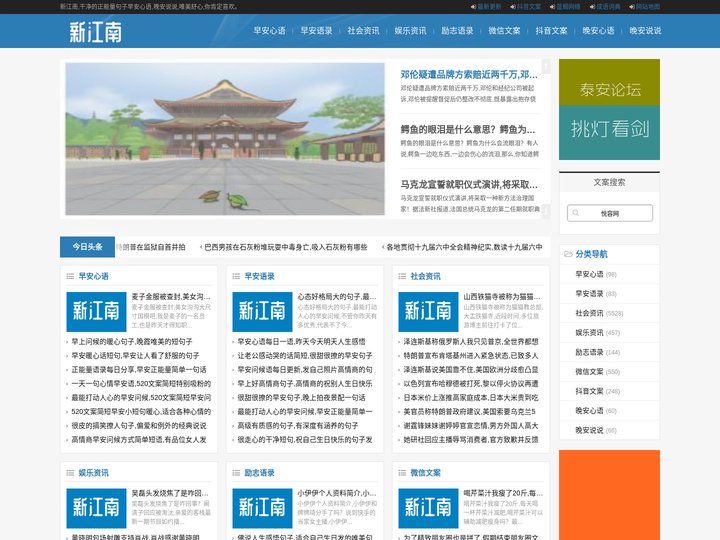Open 社会资讯 in the main navigation bar

click(363, 31)
